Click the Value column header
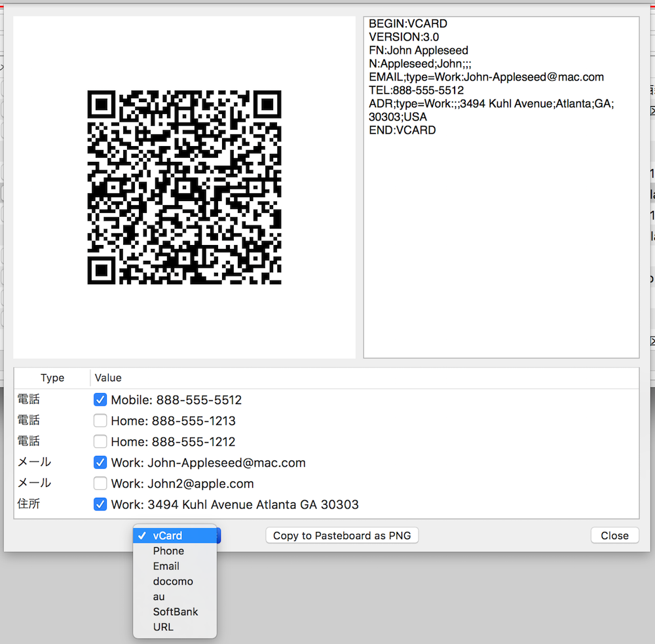Image resolution: width=655 pixels, height=644 pixels. tap(108, 378)
